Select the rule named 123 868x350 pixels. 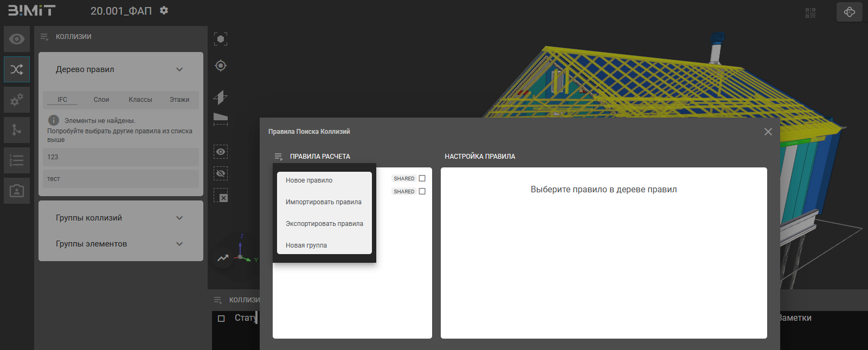click(120, 157)
